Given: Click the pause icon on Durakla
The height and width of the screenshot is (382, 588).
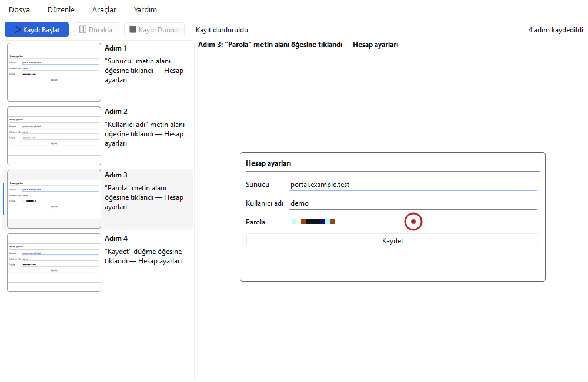Looking at the screenshot, I should pyautogui.click(x=83, y=29).
